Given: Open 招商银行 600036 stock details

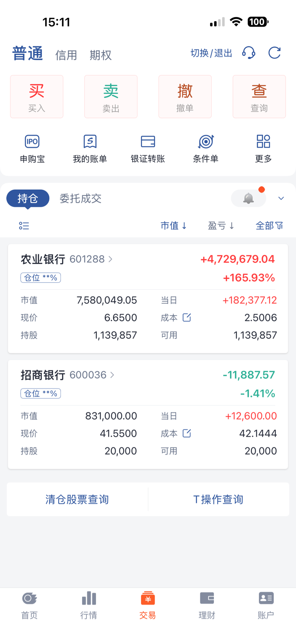Looking at the screenshot, I should (x=67, y=375).
